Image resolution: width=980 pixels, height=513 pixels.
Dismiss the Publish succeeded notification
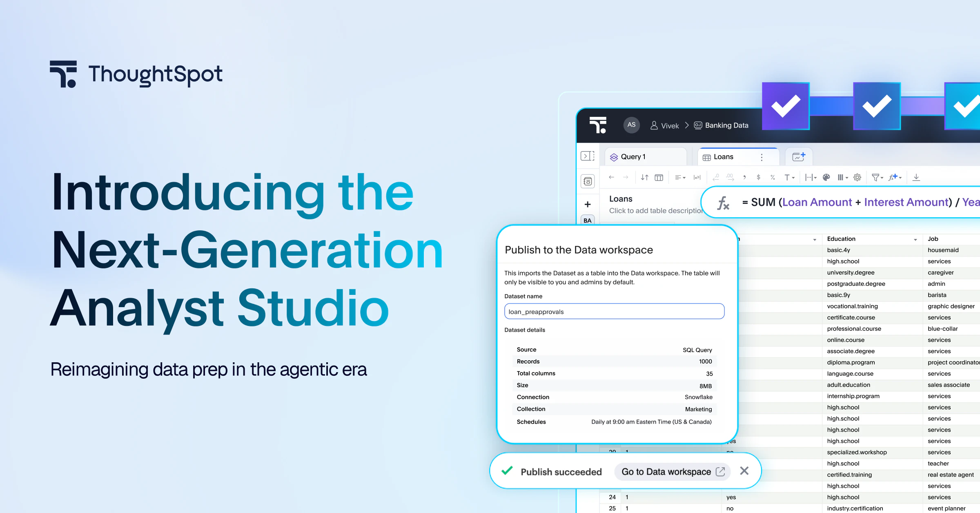(x=744, y=471)
